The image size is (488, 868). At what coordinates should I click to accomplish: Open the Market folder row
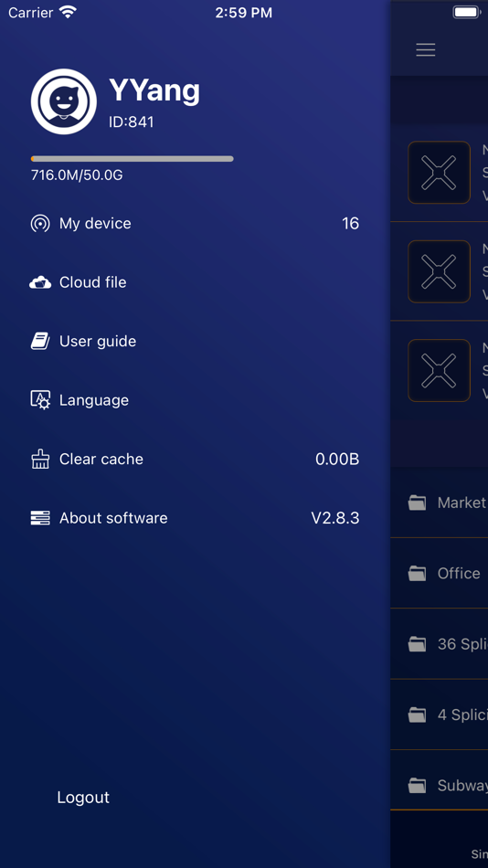coord(440,503)
